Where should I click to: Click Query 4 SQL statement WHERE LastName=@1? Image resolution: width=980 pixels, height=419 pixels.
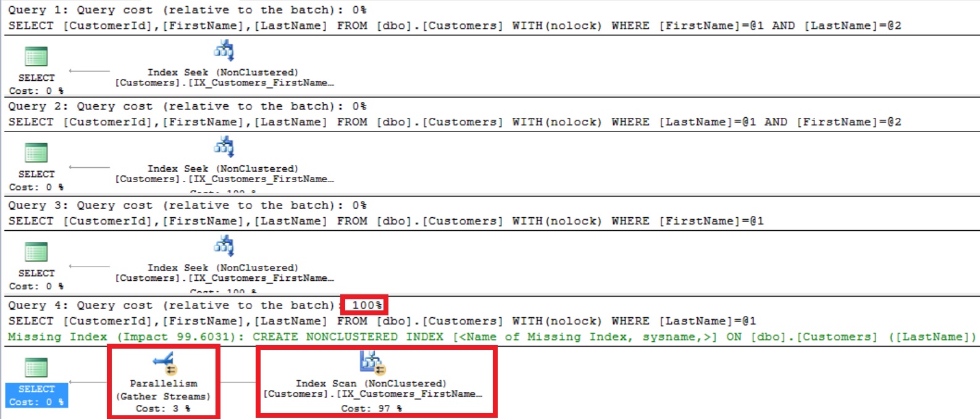tap(382, 321)
